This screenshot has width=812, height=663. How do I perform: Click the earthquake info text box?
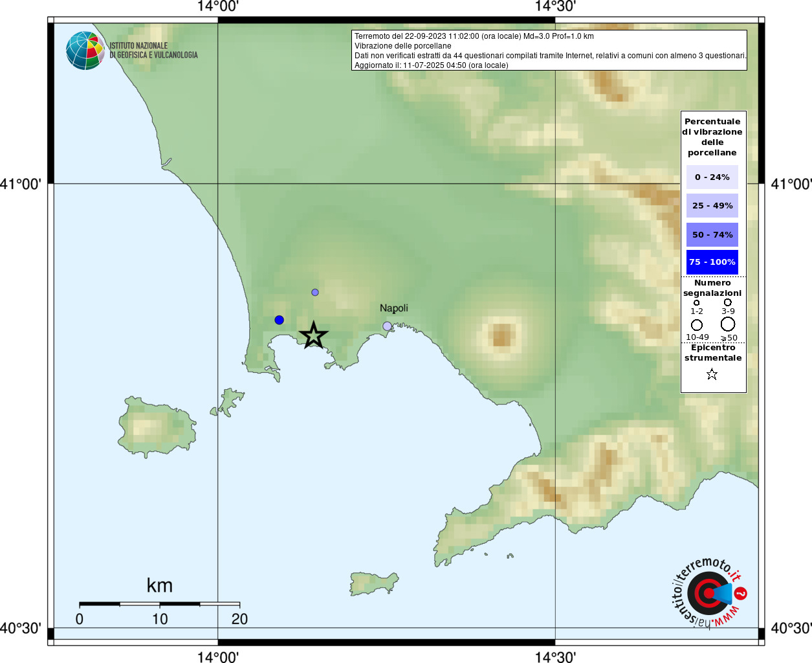pyautogui.click(x=549, y=51)
